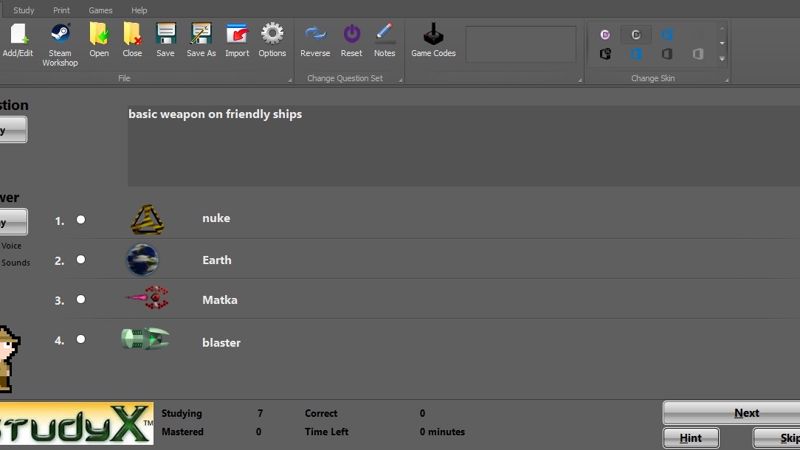Open the Print menu
Image resolution: width=800 pixels, height=450 pixels.
point(61,10)
